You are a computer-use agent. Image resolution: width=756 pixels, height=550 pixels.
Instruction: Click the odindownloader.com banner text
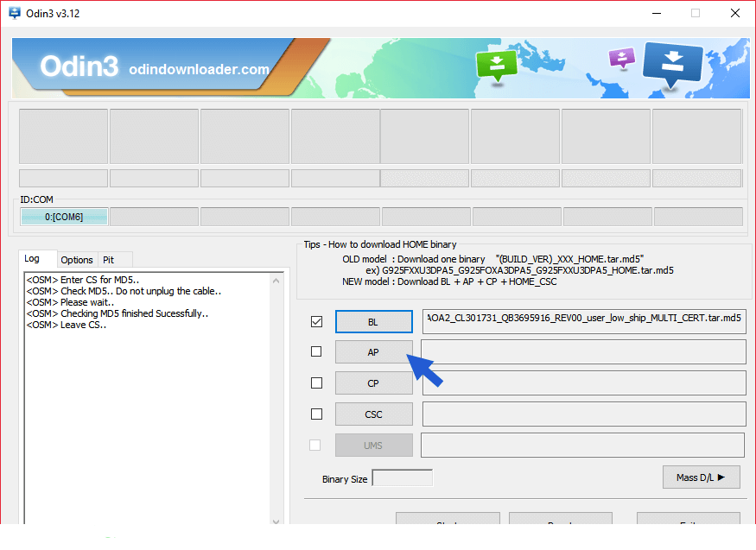[199, 69]
